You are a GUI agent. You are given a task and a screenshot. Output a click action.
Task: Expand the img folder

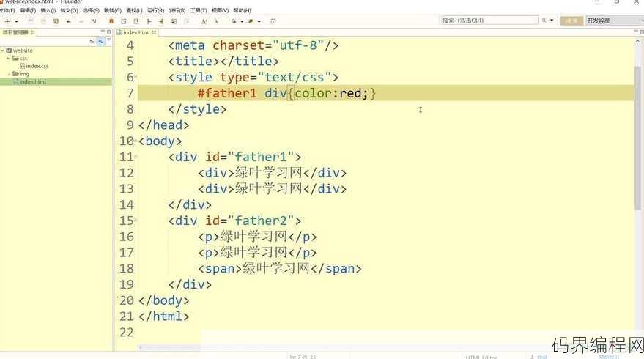click(x=9, y=74)
